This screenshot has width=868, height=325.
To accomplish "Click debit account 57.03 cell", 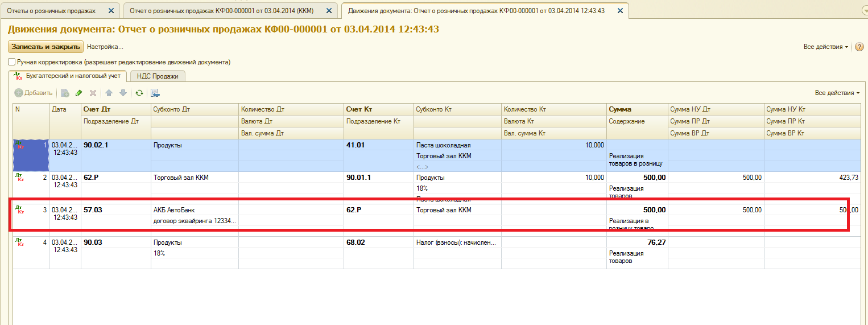I will (x=116, y=210).
